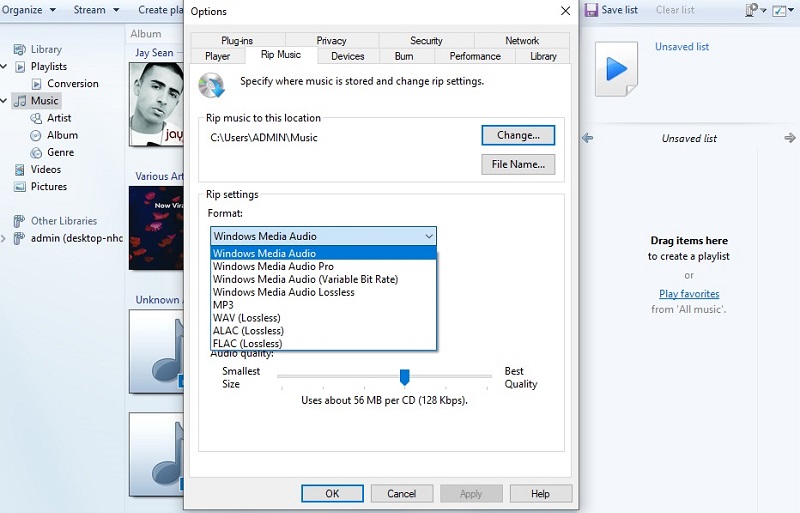The width and height of the screenshot is (800, 513).
Task: Click the Library icon in navigation pane
Action: 19,50
